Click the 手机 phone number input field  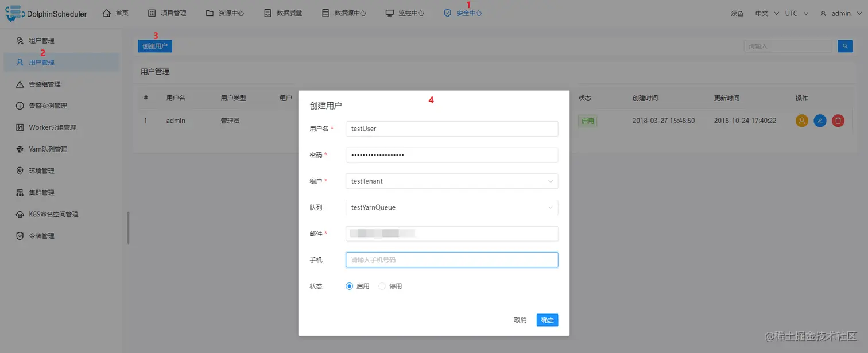[x=451, y=259]
